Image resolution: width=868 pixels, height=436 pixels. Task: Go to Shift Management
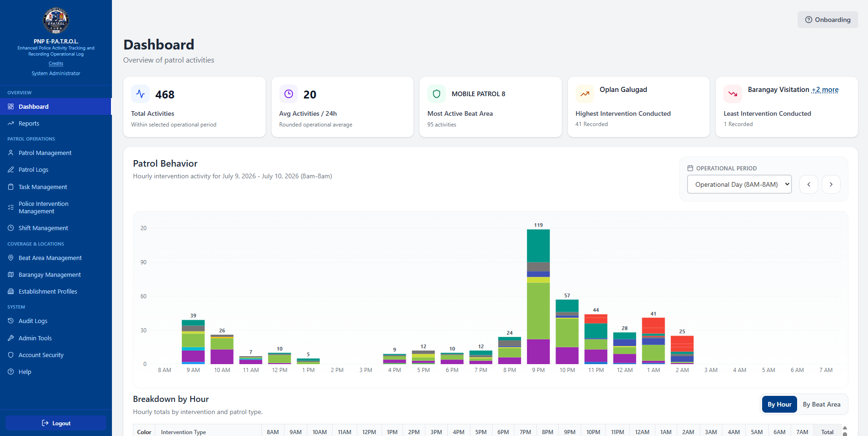tap(56, 228)
